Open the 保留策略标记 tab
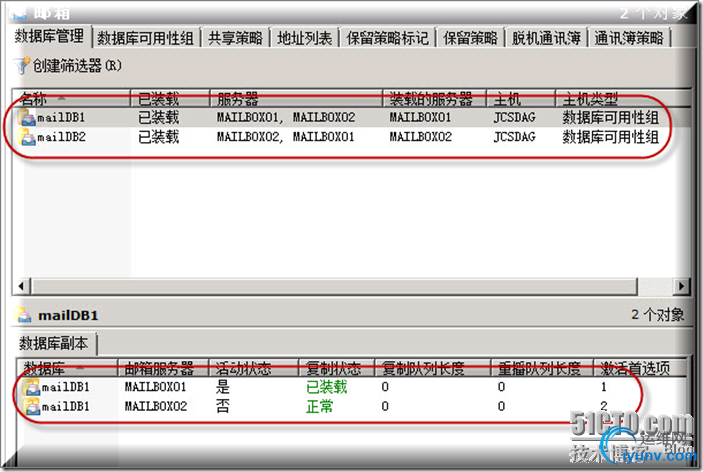Viewport: 703px width, 472px height. coord(387,38)
